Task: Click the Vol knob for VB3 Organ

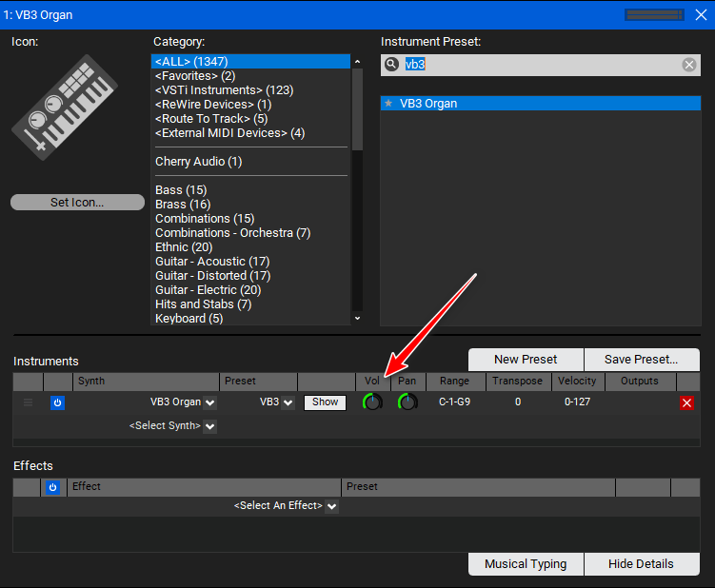Action: [372, 402]
